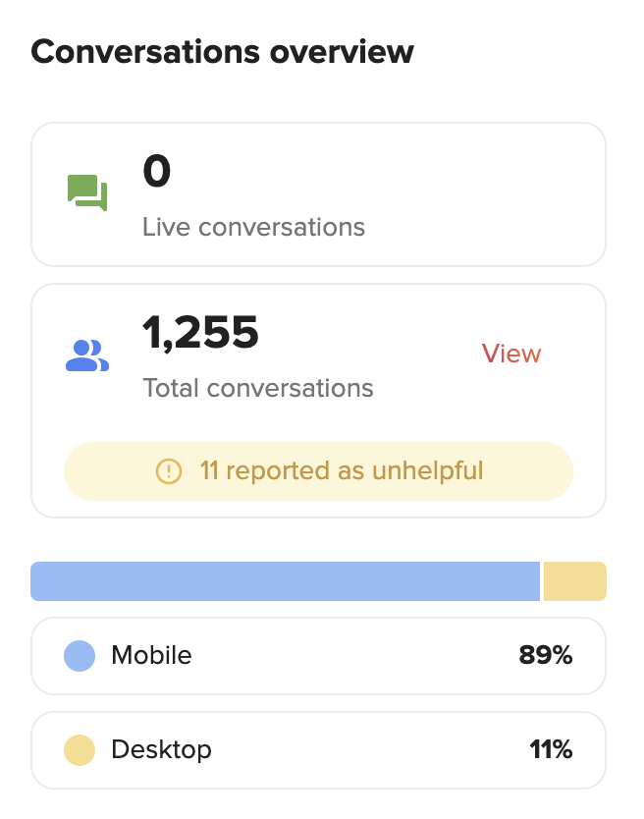Click the green chat bubbles icon

click(x=87, y=192)
